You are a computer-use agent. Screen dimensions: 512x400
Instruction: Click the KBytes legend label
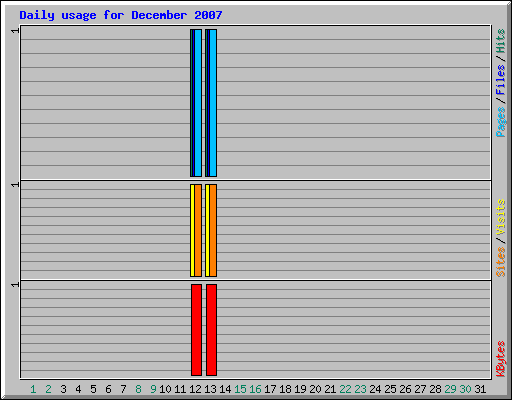pos(501,359)
